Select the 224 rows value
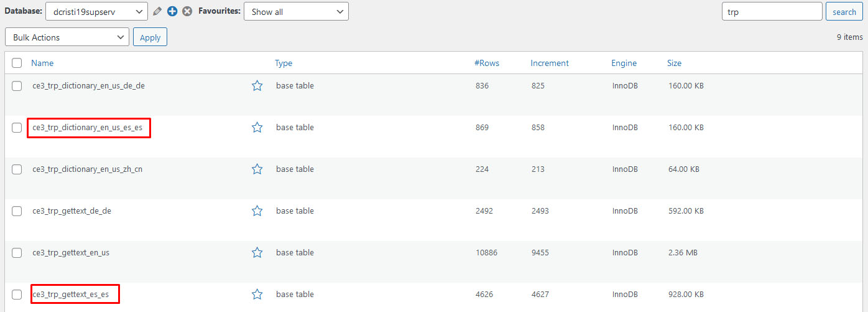 point(482,169)
